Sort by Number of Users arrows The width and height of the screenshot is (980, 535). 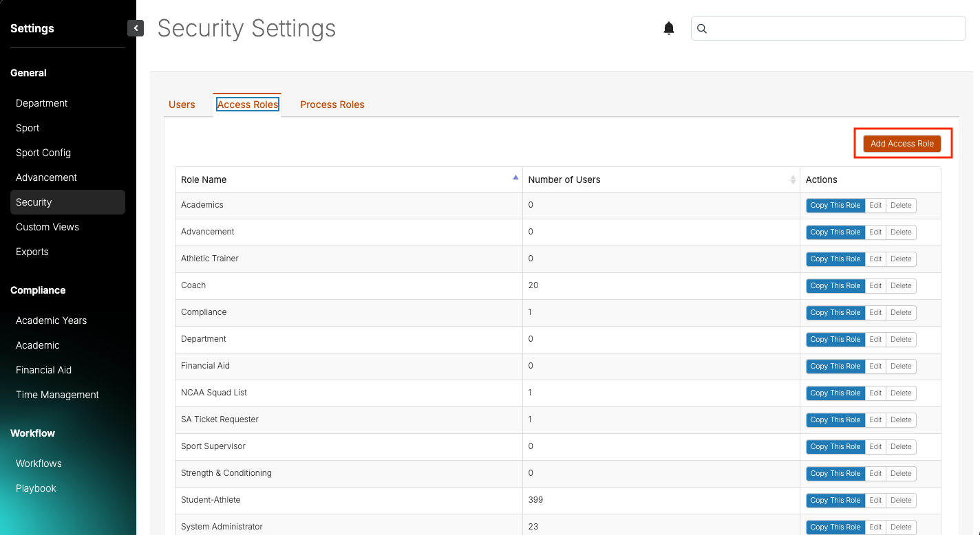tap(793, 179)
